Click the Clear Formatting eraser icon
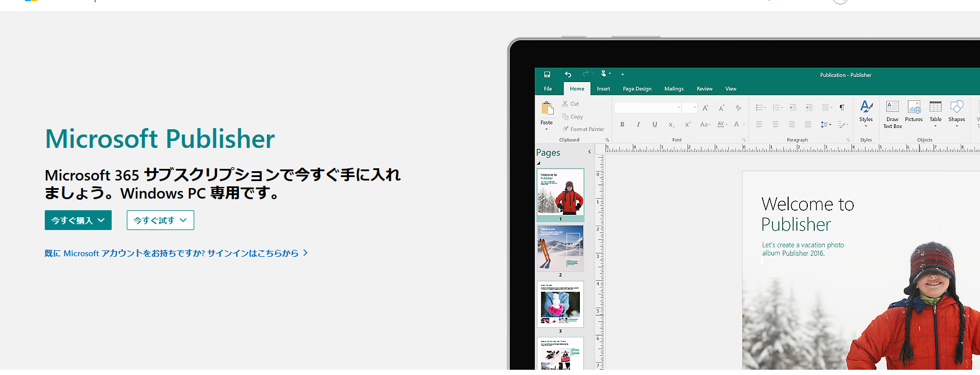Viewport: 980px width, 375px height. click(738, 108)
